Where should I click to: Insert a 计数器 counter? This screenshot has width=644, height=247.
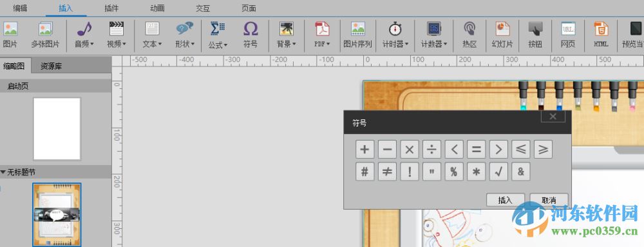434,35
